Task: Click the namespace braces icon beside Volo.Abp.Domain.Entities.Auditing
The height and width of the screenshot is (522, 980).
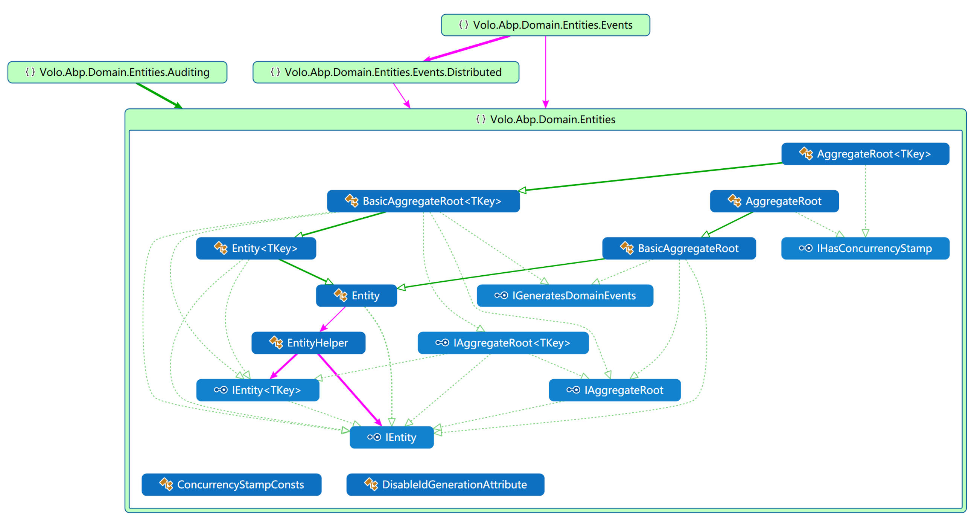Action: coord(30,72)
